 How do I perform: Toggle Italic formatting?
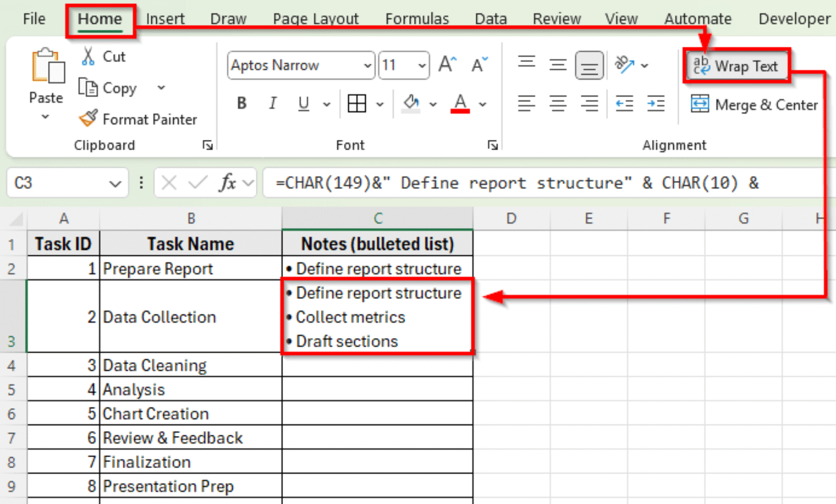273,103
